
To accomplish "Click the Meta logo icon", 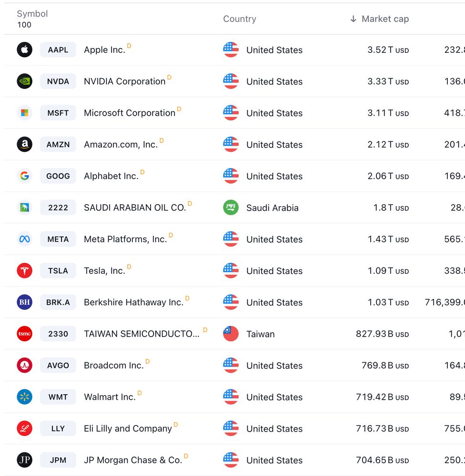I will point(24,239).
